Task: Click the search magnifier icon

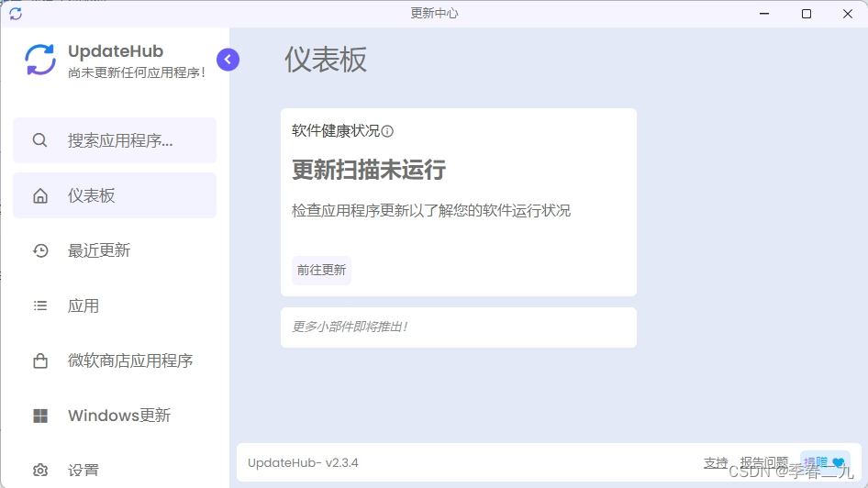Action: click(39, 140)
